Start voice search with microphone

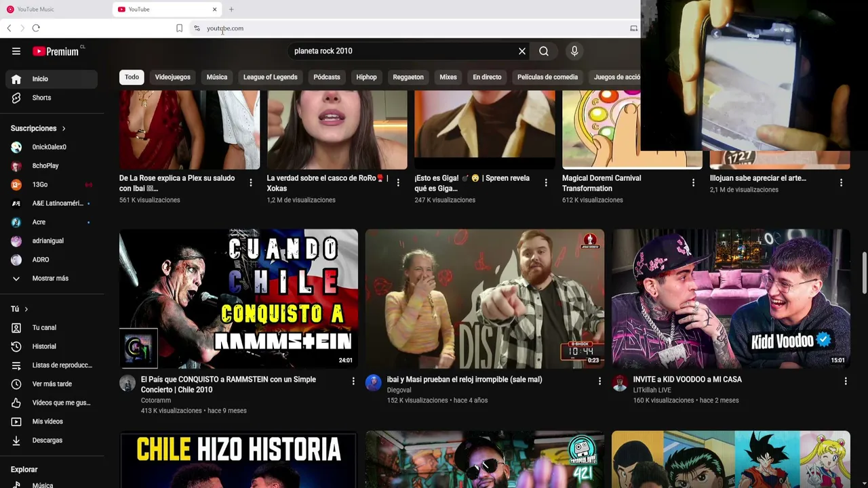[574, 51]
